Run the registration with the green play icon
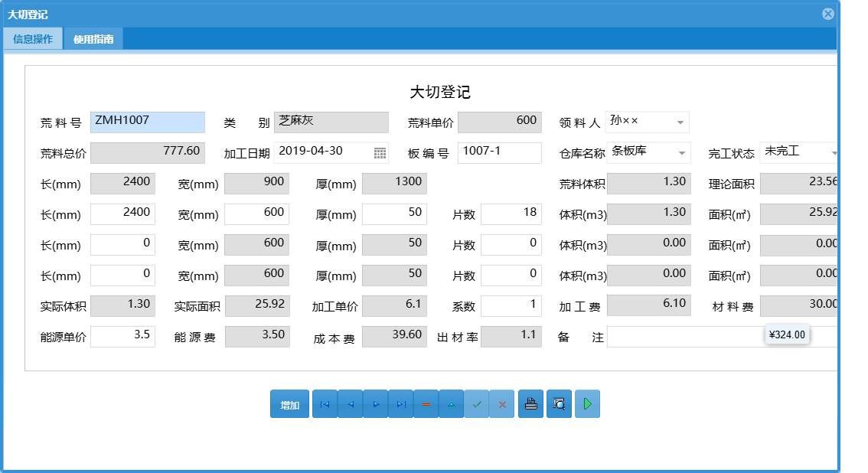The image size is (868, 473). click(587, 403)
